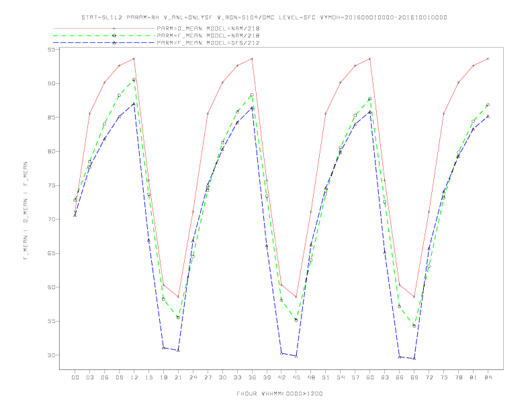Click the red solid line legend sample
Screen dimensions: 532x411
104,28
